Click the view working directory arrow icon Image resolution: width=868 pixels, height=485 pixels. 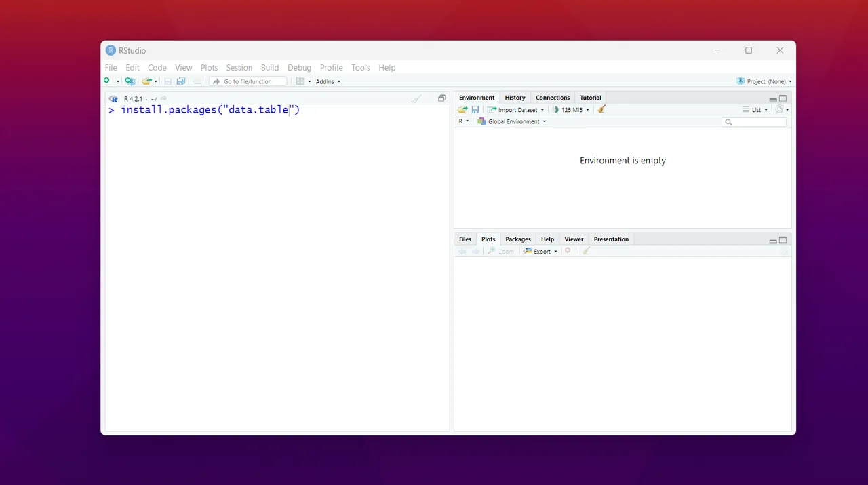click(163, 98)
